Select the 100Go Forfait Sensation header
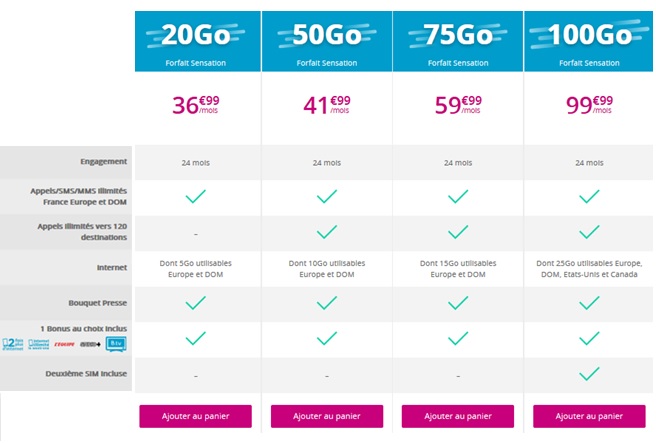This screenshot has width=656, height=443. coord(590,41)
